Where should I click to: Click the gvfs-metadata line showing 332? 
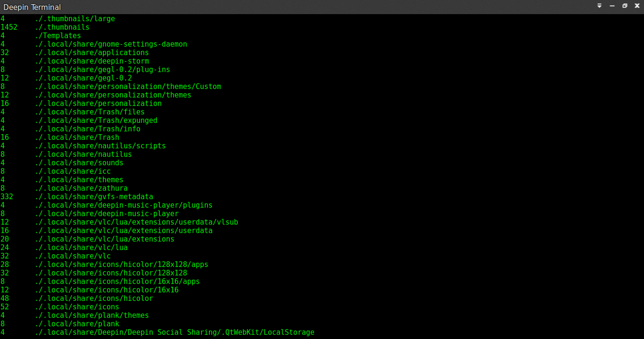94,196
